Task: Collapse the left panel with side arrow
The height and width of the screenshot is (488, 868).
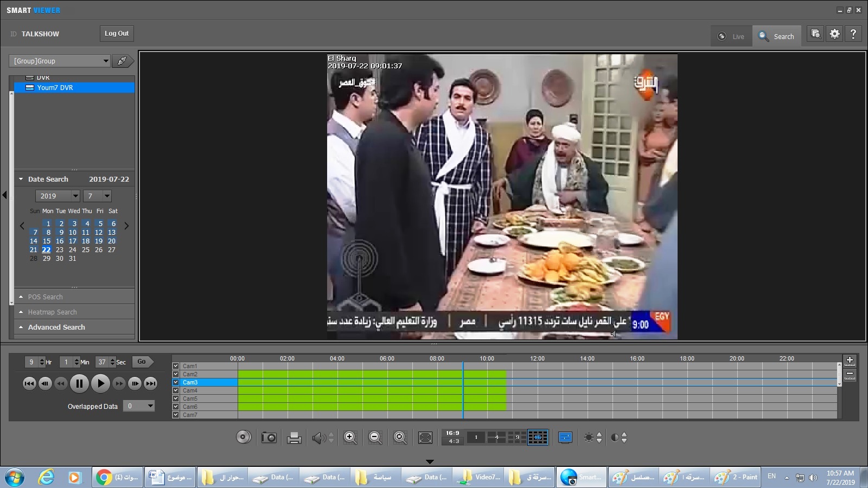Action: [4, 195]
